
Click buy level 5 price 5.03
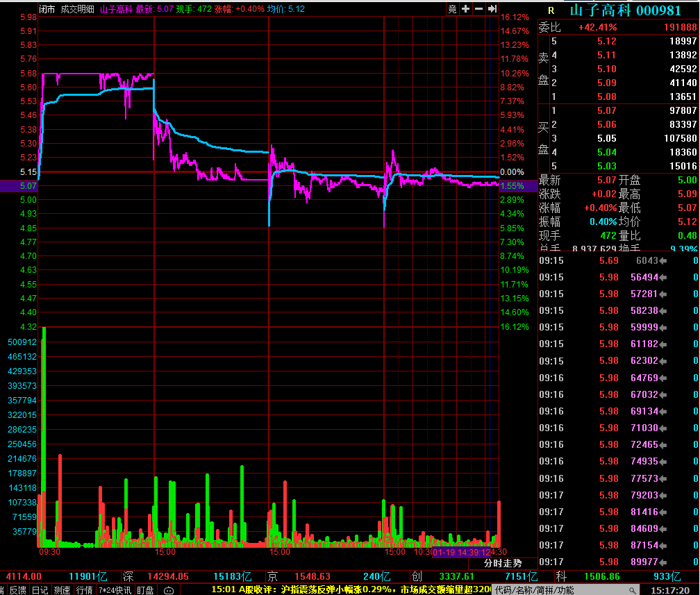click(607, 166)
